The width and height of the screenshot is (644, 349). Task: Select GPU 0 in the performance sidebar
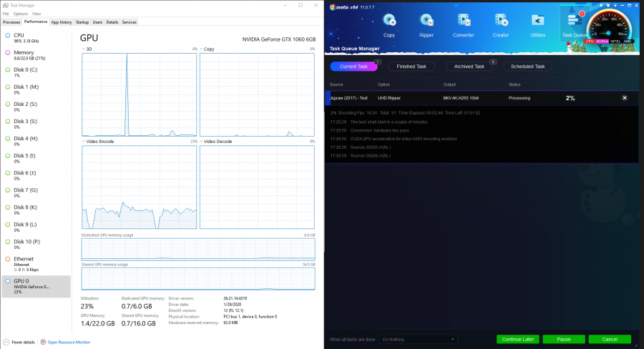[x=36, y=286]
